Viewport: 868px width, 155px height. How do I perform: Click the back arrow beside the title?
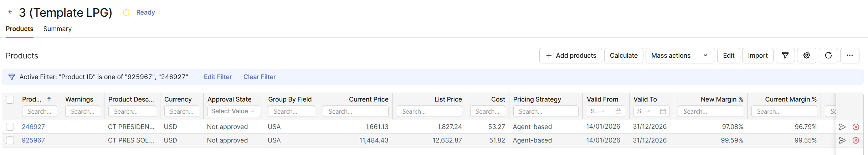(x=10, y=12)
